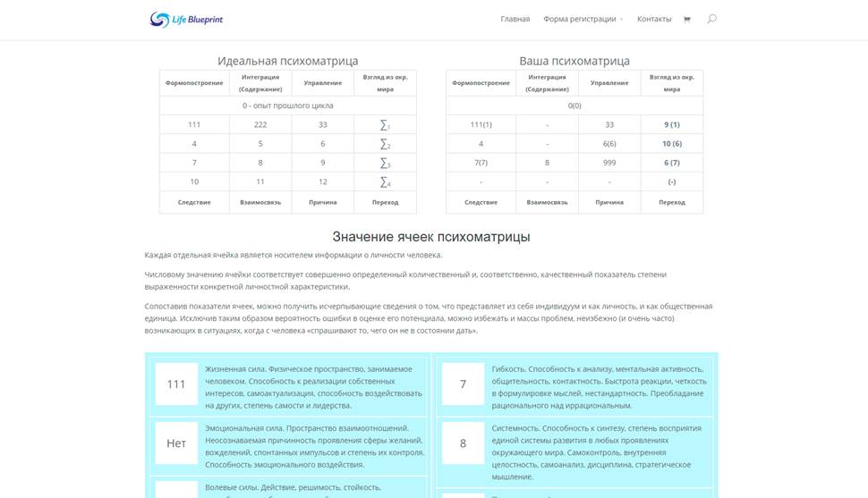Select the 8 tile in the cell meanings
Screen dimensions: 868x498
pos(463,443)
